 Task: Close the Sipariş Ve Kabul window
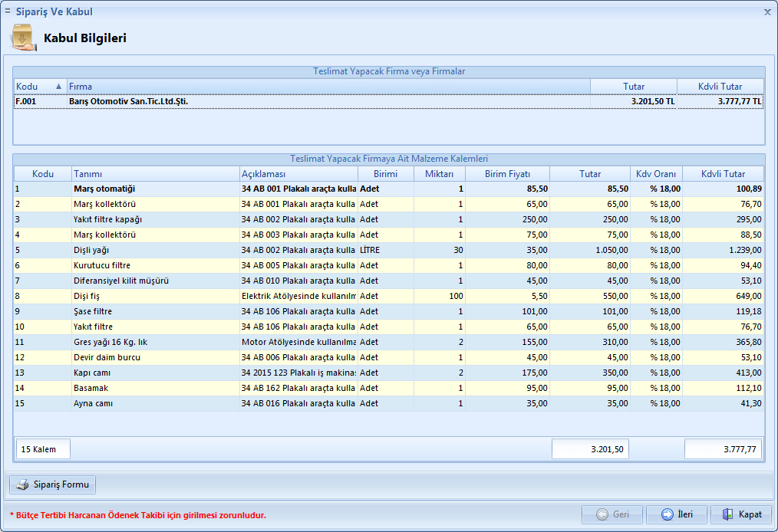click(x=767, y=12)
